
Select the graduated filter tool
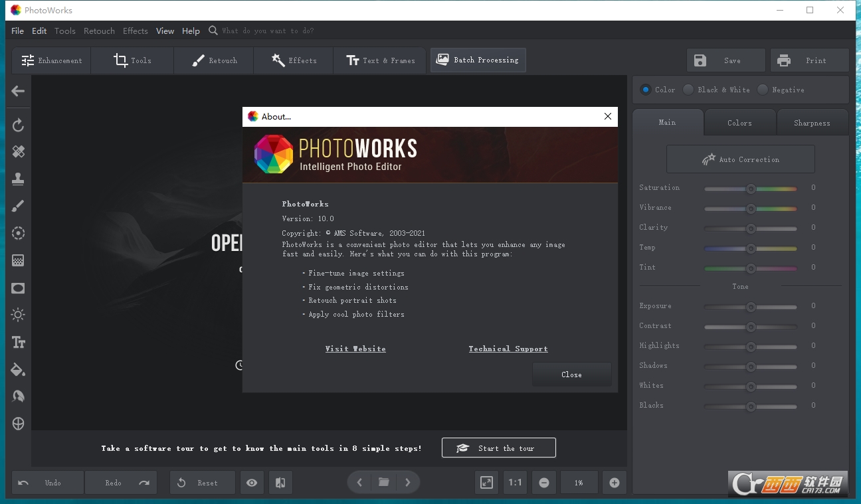[18, 260]
